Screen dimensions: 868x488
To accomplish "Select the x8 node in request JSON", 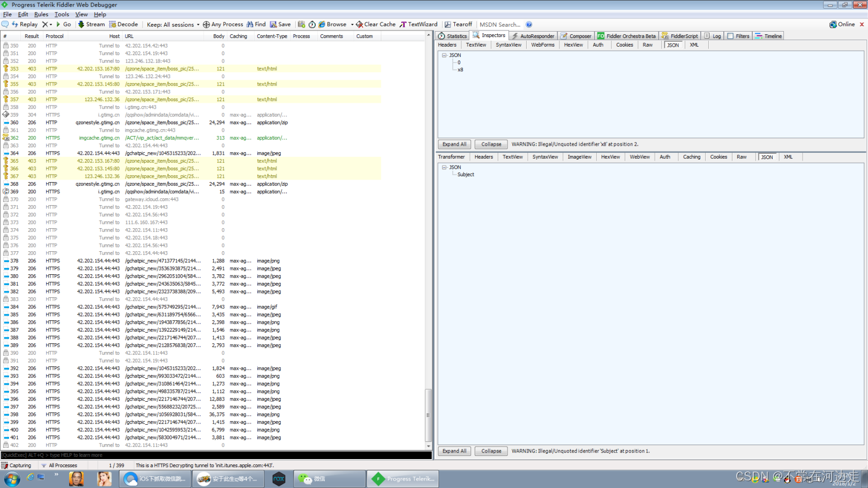I will 460,70.
